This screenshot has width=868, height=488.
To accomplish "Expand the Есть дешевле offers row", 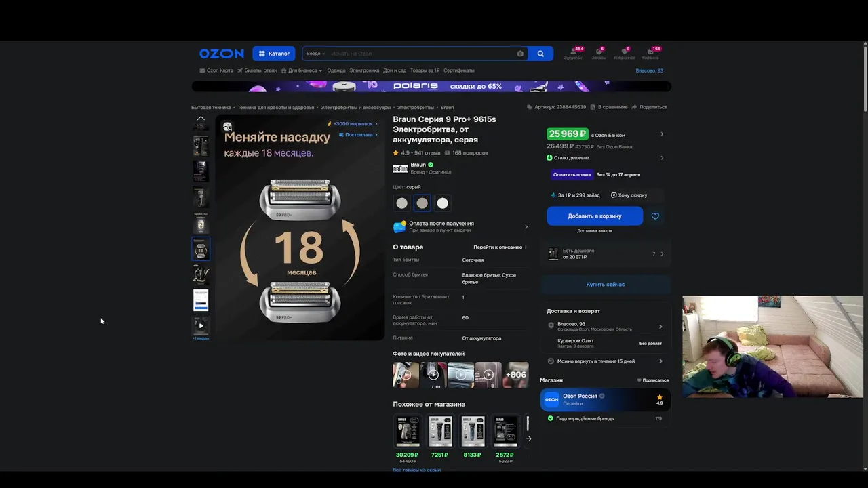I will pos(606,254).
